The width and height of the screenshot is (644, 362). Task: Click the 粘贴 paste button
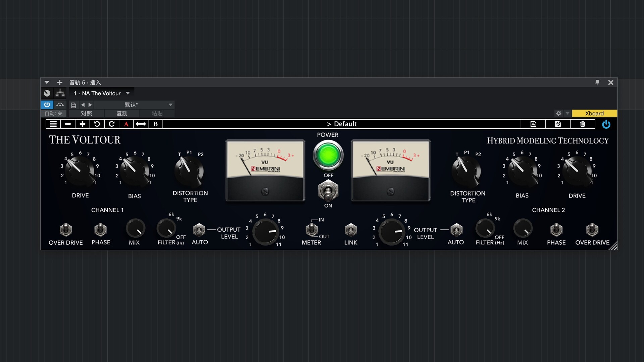tap(157, 113)
